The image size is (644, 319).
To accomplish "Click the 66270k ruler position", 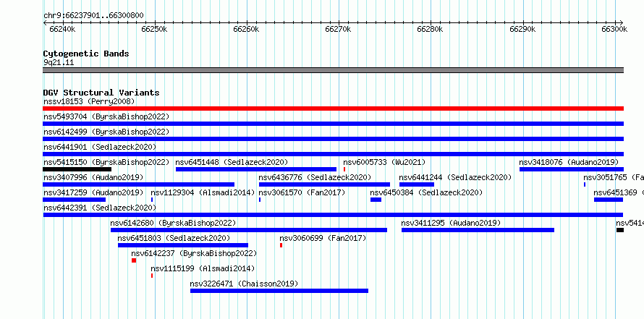I will coord(339,29).
